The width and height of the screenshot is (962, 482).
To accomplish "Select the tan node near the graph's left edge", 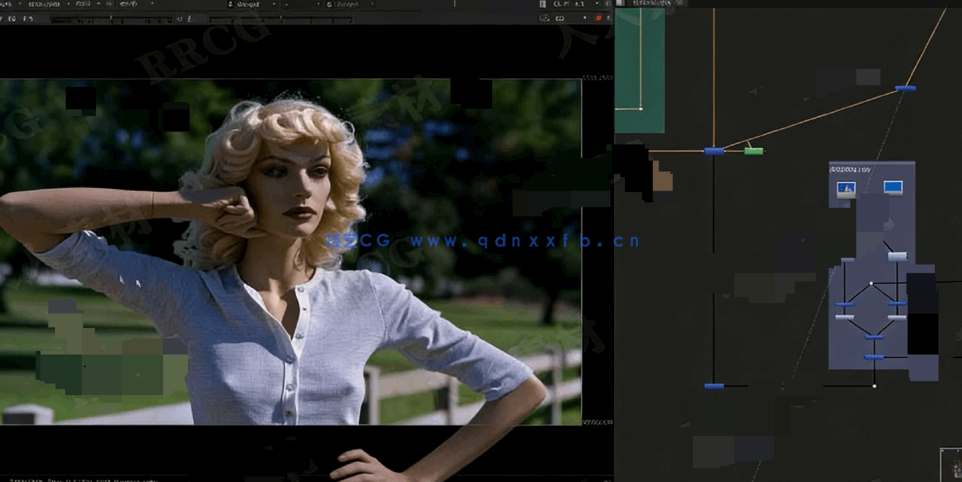I will click(663, 177).
